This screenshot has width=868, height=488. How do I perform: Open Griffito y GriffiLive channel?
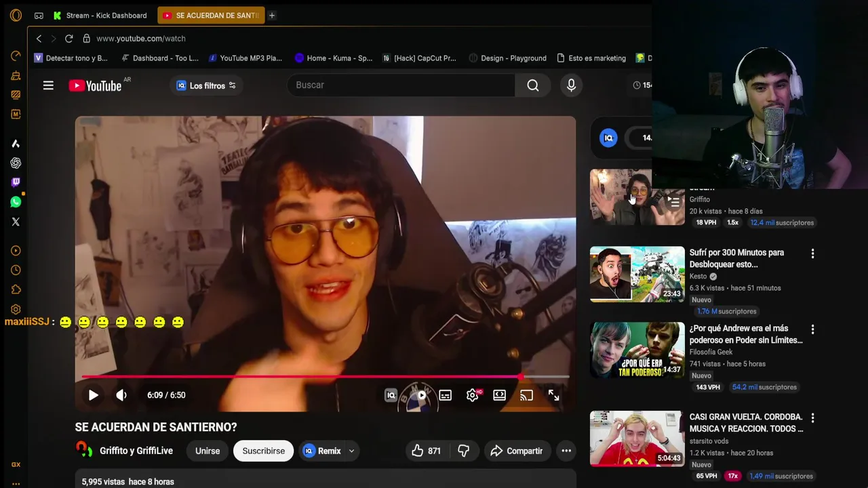pos(136,451)
